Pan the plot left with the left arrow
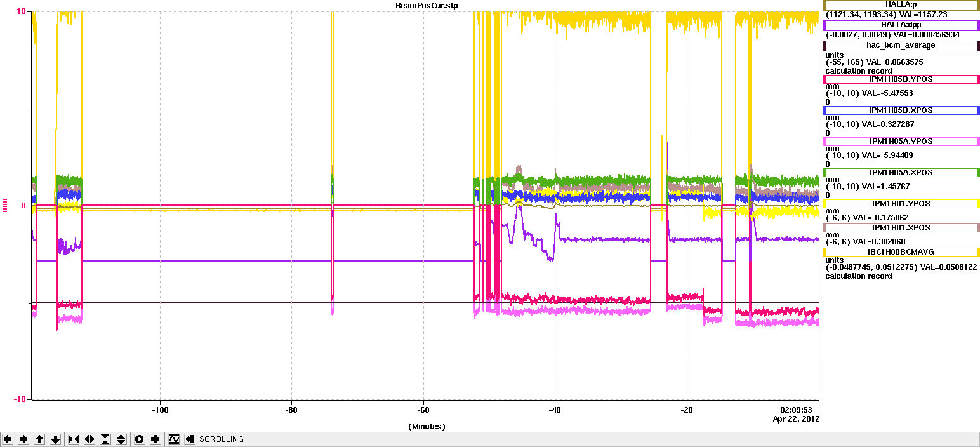 click(x=8, y=439)
